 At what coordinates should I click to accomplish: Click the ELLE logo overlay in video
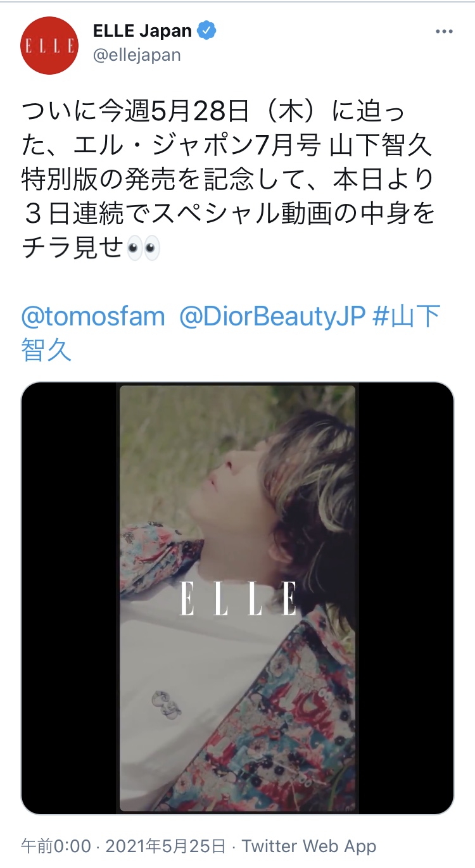[237, 598]
